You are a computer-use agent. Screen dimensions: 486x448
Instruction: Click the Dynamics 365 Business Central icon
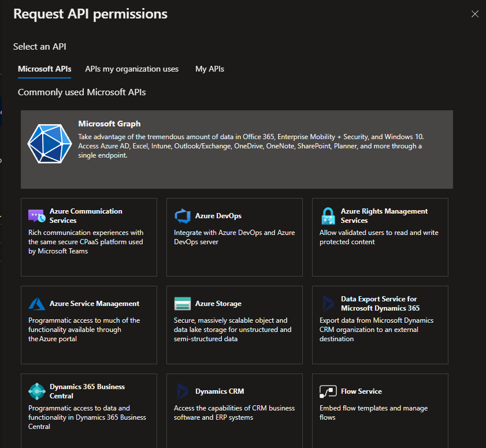37,391
